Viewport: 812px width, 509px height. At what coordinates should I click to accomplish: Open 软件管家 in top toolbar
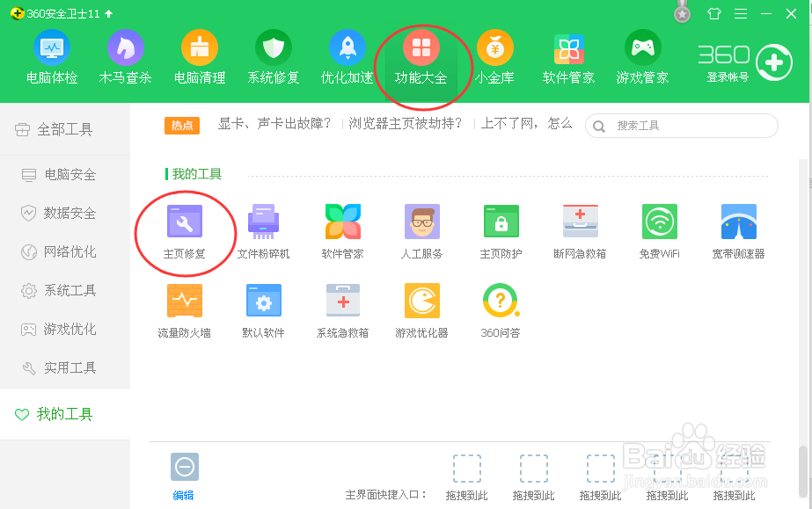tap(568, 58)
